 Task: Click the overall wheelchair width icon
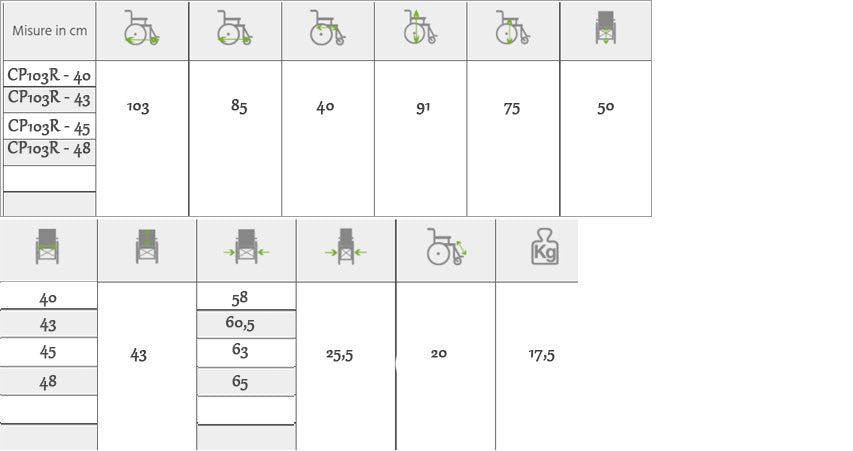pyautogui.click(x=246, y=246)
